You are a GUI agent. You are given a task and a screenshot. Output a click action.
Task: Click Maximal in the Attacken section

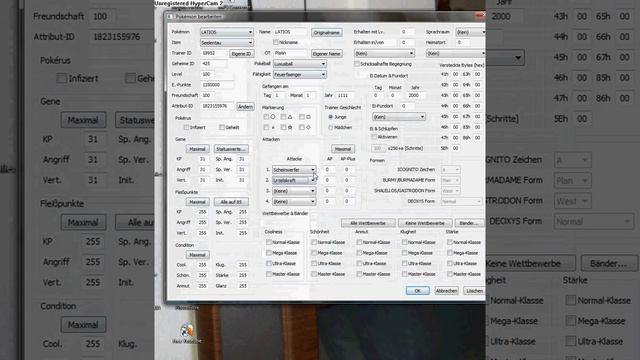343,149
